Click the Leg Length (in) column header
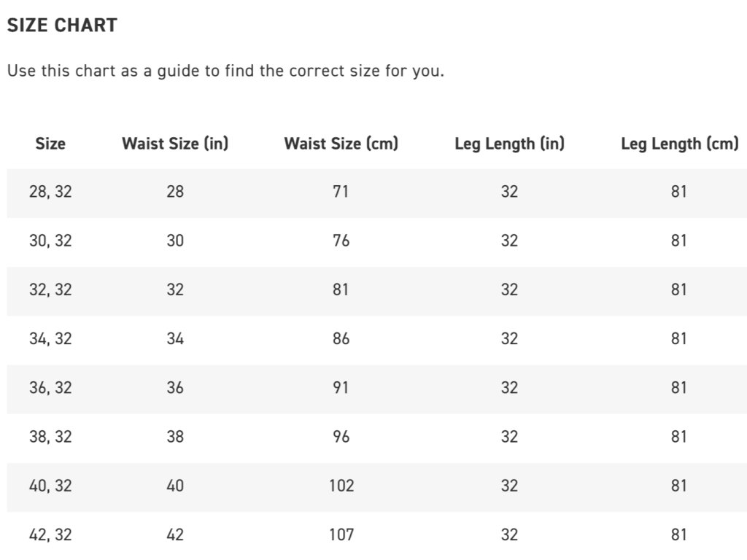747x560 pixels. pos(509,144)
